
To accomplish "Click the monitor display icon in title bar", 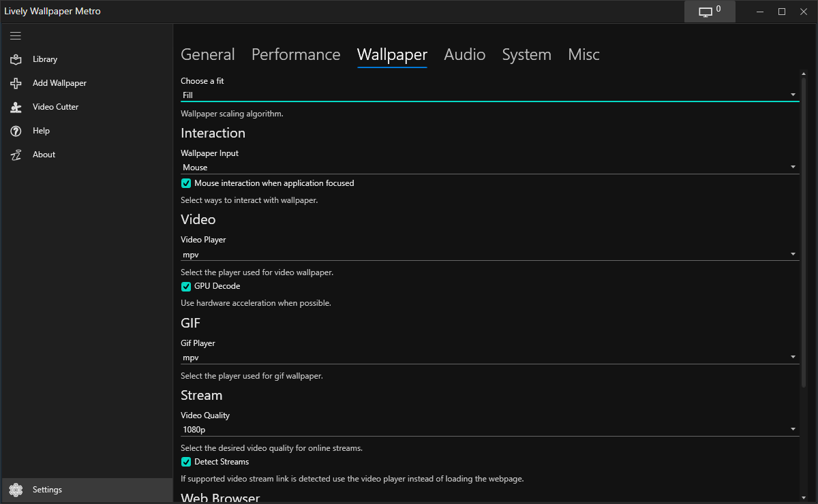I will coord(706,12).
